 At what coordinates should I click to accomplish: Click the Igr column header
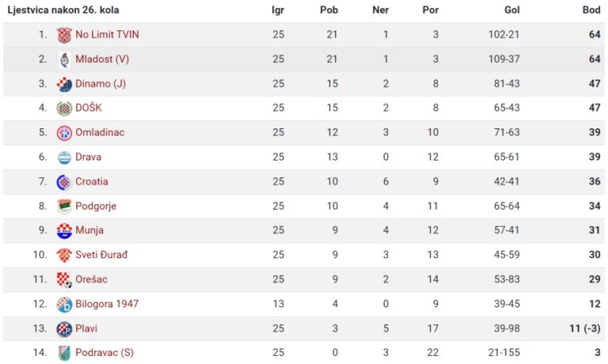[278, 10]
